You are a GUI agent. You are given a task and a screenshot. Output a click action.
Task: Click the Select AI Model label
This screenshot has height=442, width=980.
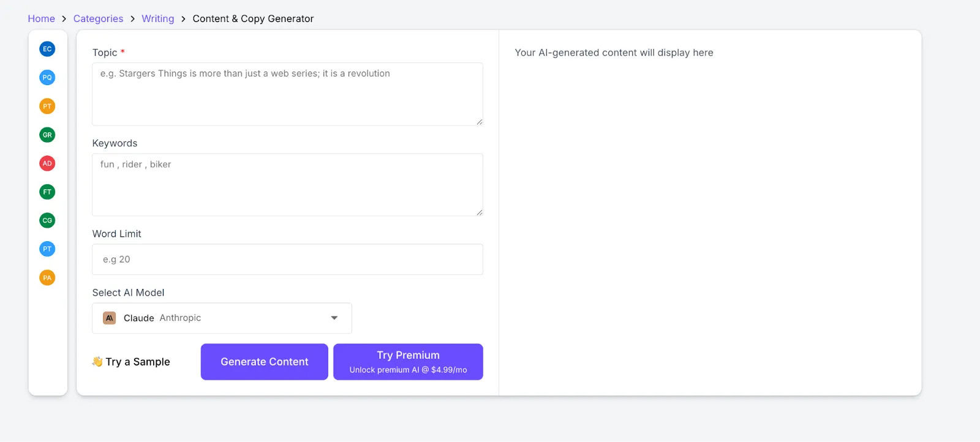click(128, 293)
